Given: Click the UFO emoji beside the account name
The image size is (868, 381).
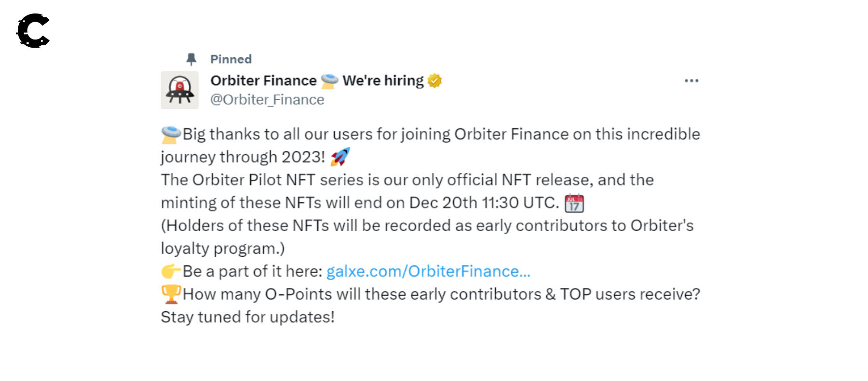Looking at the screenshot, I should click(x=329, y=81).
